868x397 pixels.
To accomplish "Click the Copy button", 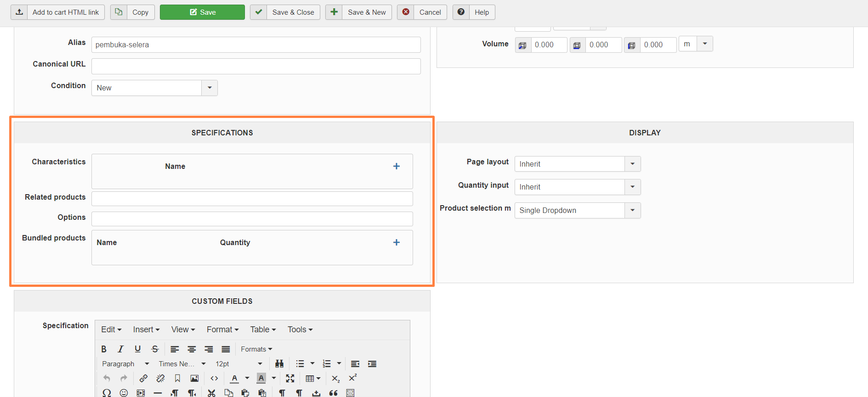I will [132, 12].
